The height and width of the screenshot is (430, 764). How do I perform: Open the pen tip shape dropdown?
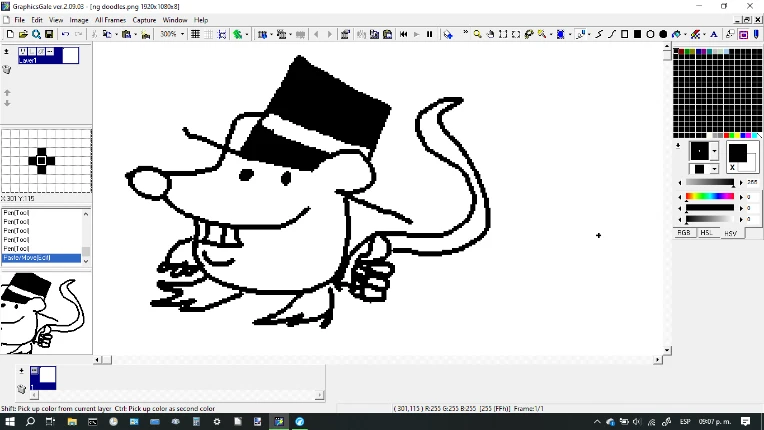[714, 151]
